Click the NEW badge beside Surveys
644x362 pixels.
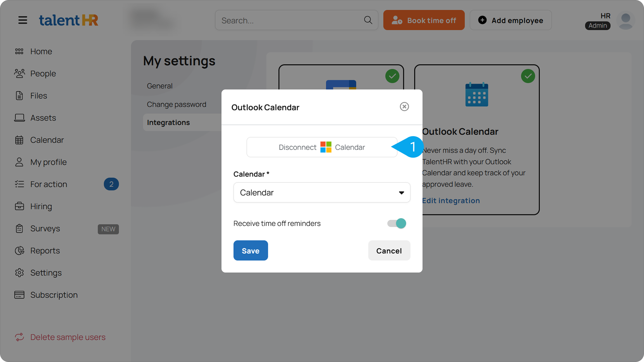click(108, 229)
